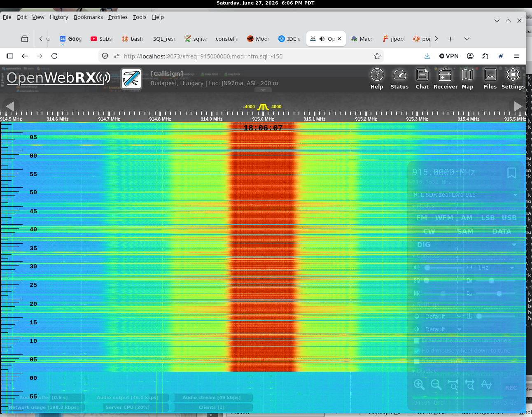The width and height of the screenshot is (532, 417).
Task: Zoom in totally icon
Action: coord(453,384)
